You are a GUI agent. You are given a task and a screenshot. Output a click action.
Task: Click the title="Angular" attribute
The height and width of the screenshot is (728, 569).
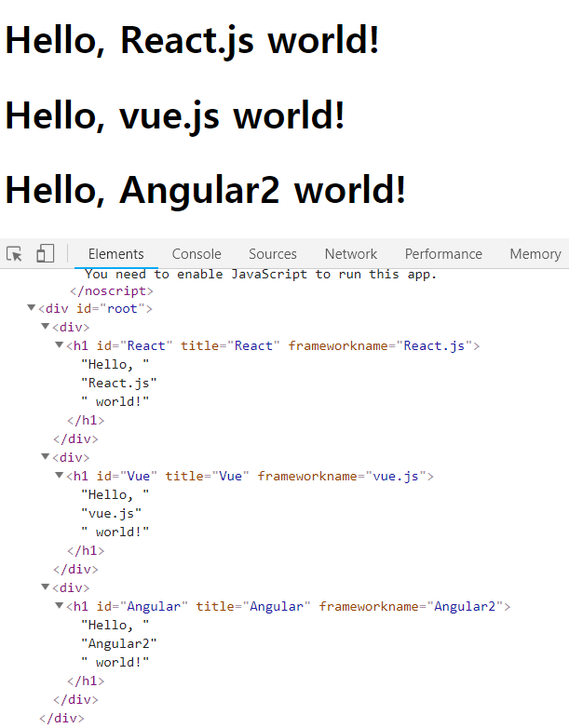253,607
